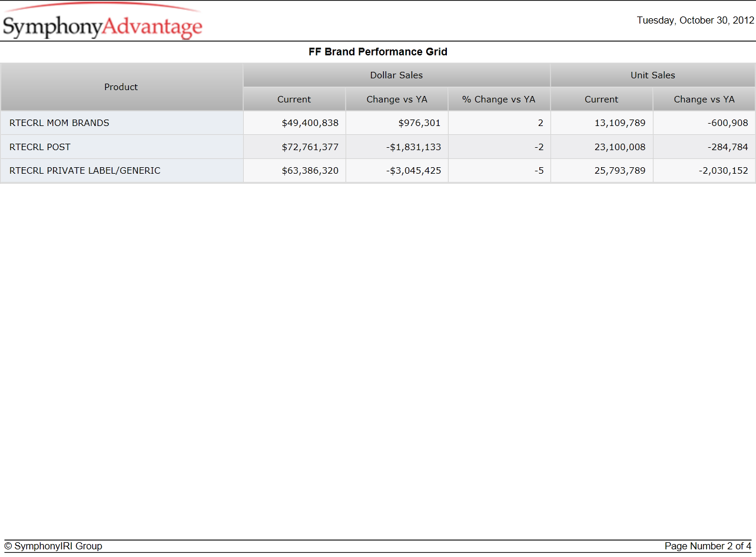
Task: Click the % change value -5 for PRIVATE LABEL
Action: tap(499, 171)
